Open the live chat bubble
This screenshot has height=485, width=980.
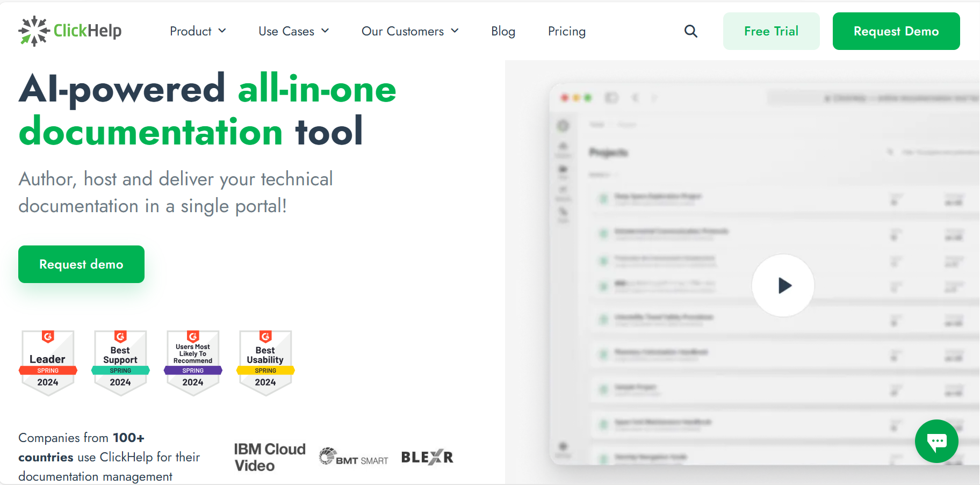pos(936,441)
